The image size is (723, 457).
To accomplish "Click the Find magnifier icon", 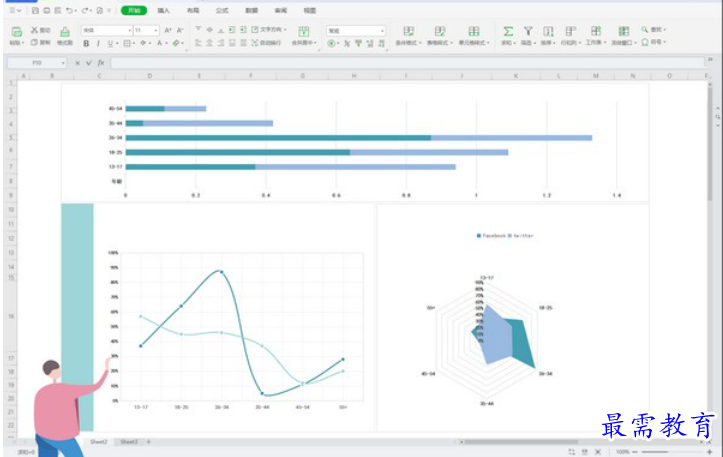I will pos(645,30).
